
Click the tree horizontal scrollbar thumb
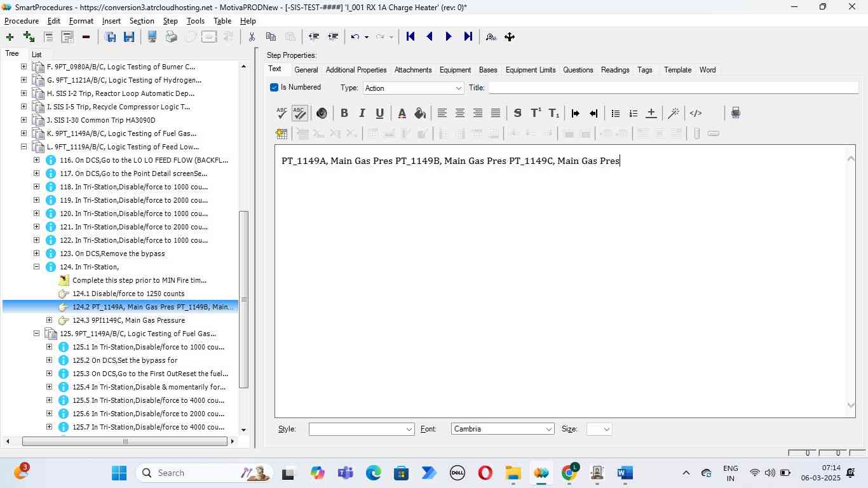coord(125,442)
